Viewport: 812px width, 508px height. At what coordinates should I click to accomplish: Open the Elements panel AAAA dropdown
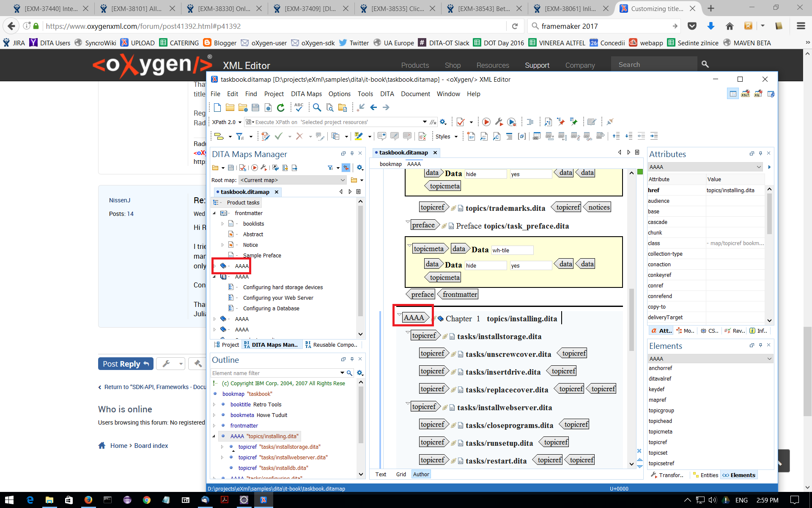710,359
